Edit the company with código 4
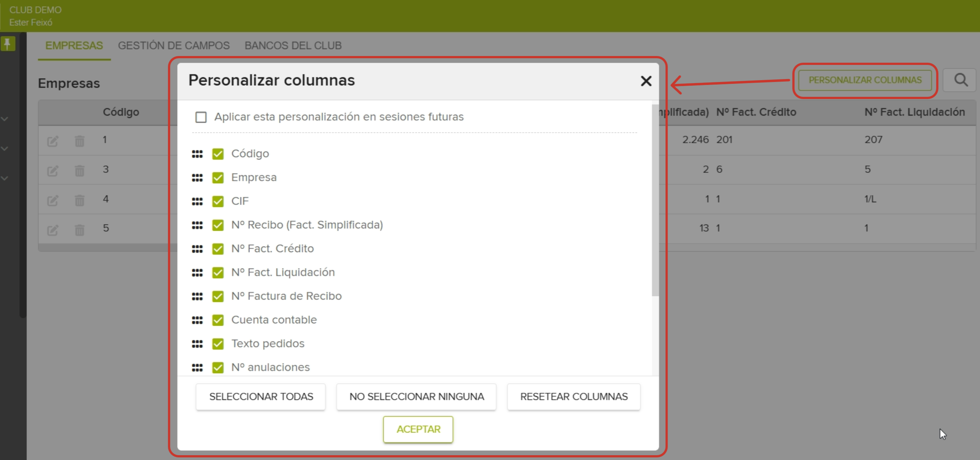980x460 pixels. (53, 201)
